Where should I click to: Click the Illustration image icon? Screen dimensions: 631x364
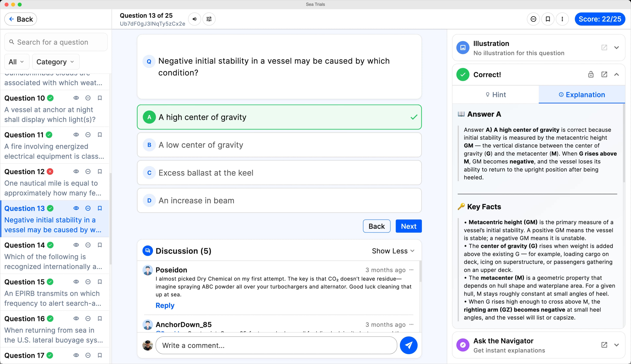click(x=463, y=47)
